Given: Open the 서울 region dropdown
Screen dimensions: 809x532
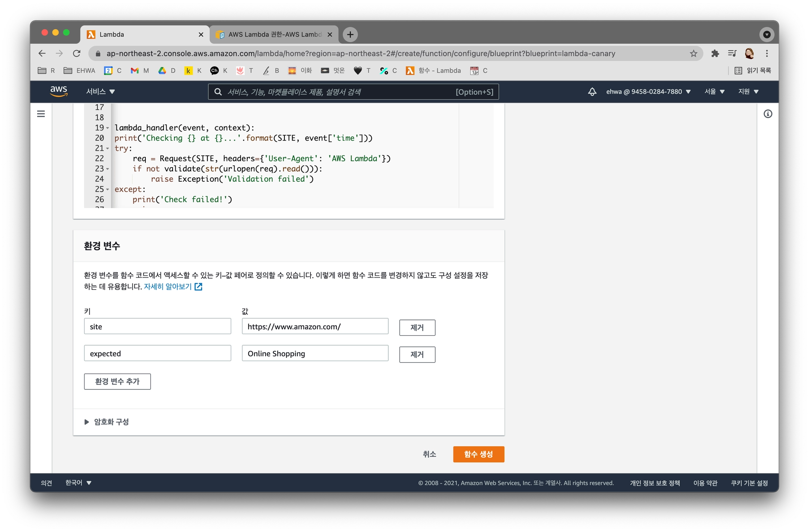Looking at the screenshot, I should tap(714, 92).
